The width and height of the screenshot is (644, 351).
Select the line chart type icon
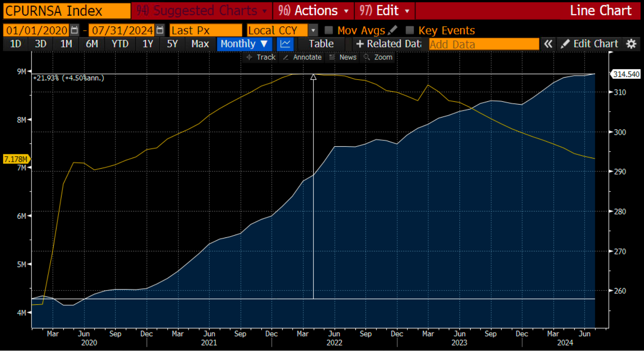(x=285, y=44)
